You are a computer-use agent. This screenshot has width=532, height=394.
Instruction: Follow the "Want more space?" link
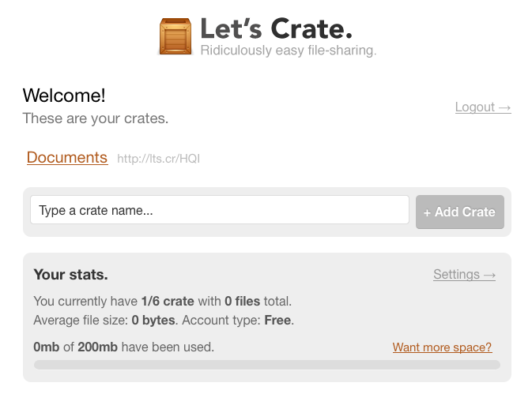[442, 347]
